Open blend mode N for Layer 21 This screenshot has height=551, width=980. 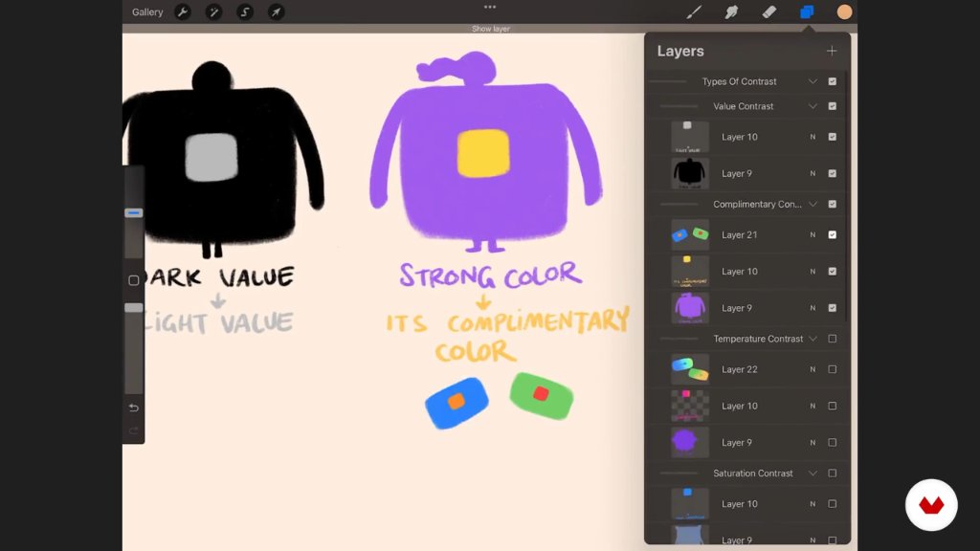(x=813, y=235)
